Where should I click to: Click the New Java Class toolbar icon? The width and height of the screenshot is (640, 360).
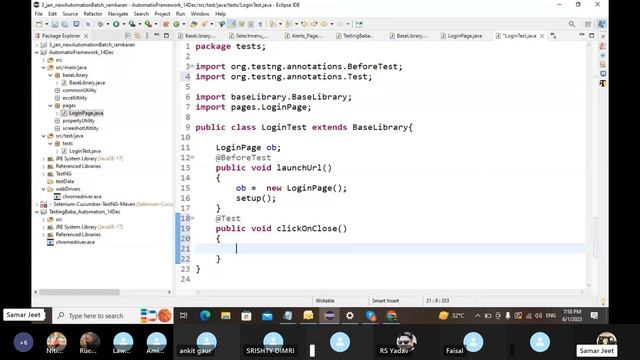[x=176, y=24]
